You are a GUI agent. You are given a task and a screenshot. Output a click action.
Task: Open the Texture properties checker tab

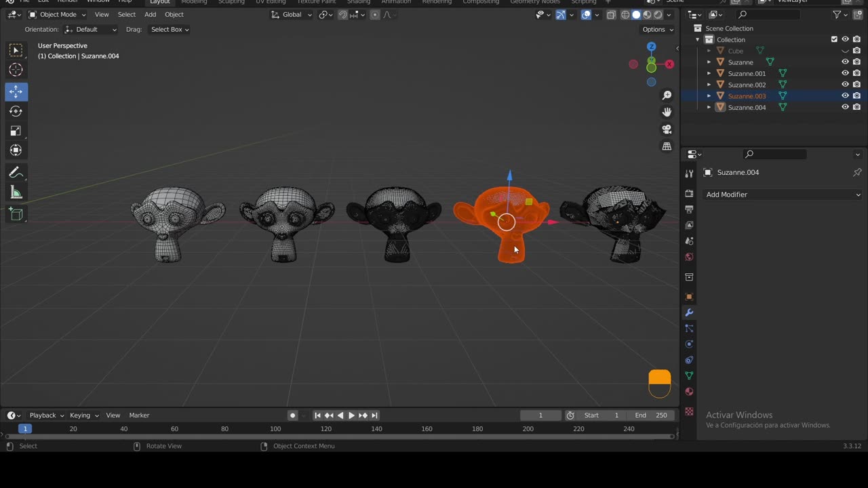(689, 411)
